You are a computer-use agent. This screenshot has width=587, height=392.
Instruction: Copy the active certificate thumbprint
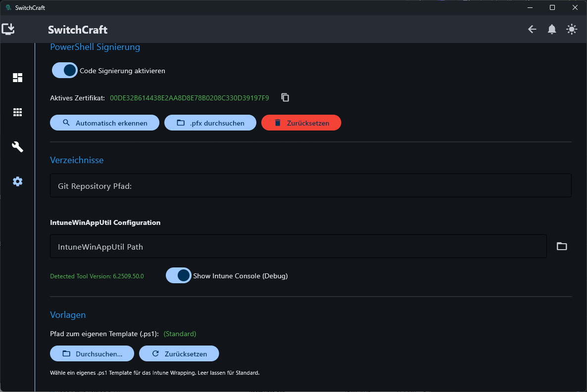point(285,97)
